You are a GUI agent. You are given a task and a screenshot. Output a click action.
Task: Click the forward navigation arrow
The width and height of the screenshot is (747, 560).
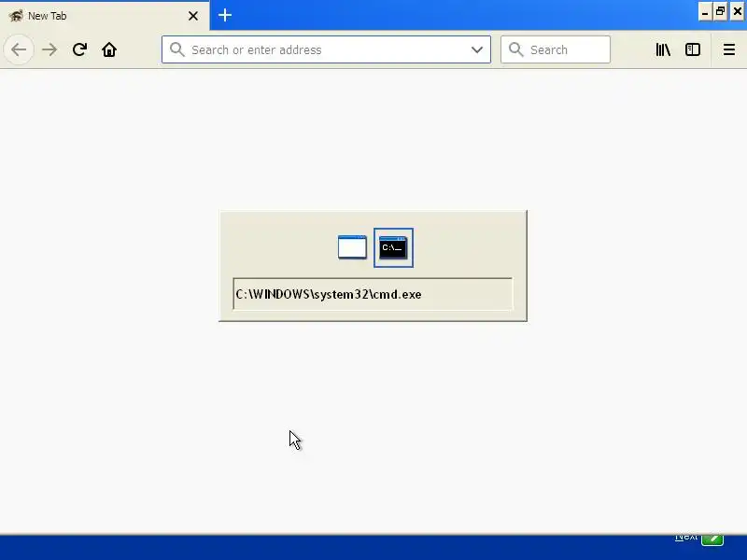[49, 49]
